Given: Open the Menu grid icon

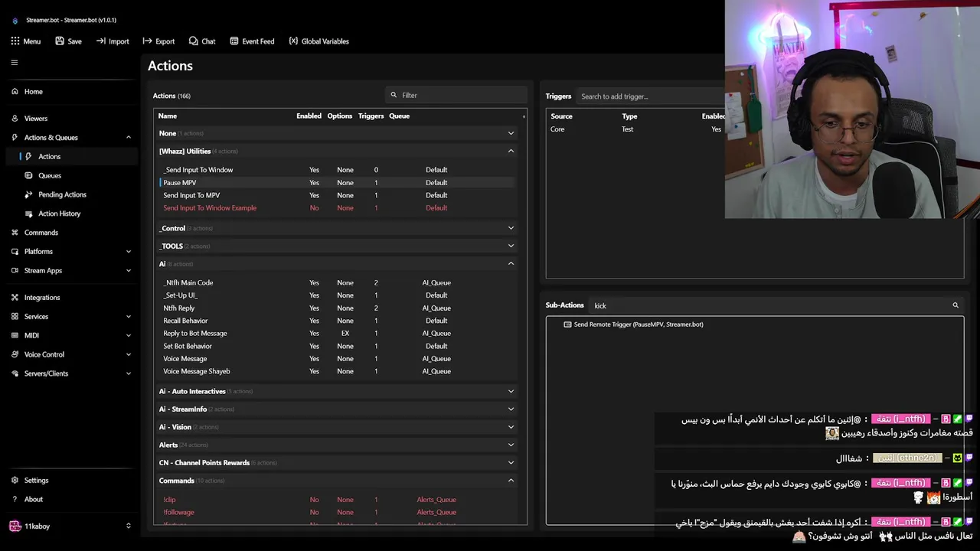Looking at the screenshot, I should (15, 41).
